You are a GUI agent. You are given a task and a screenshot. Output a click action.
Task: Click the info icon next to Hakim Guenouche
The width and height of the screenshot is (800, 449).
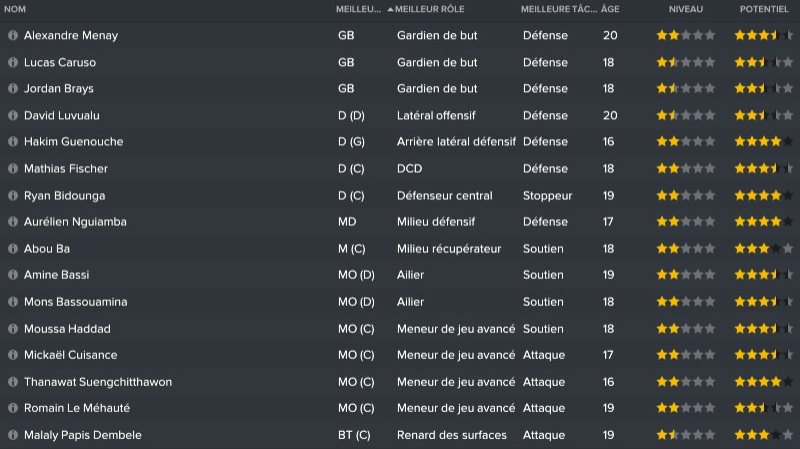coord(13,142)
